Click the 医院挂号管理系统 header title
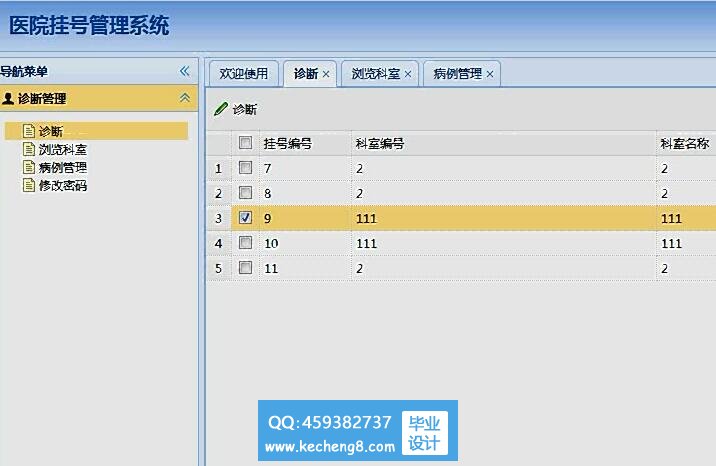 (89, 25)
